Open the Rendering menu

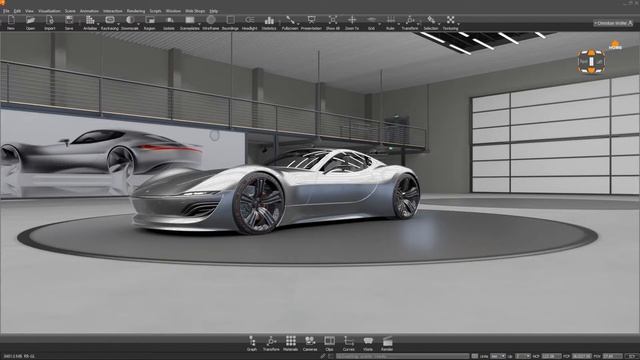tap(136, 11)
